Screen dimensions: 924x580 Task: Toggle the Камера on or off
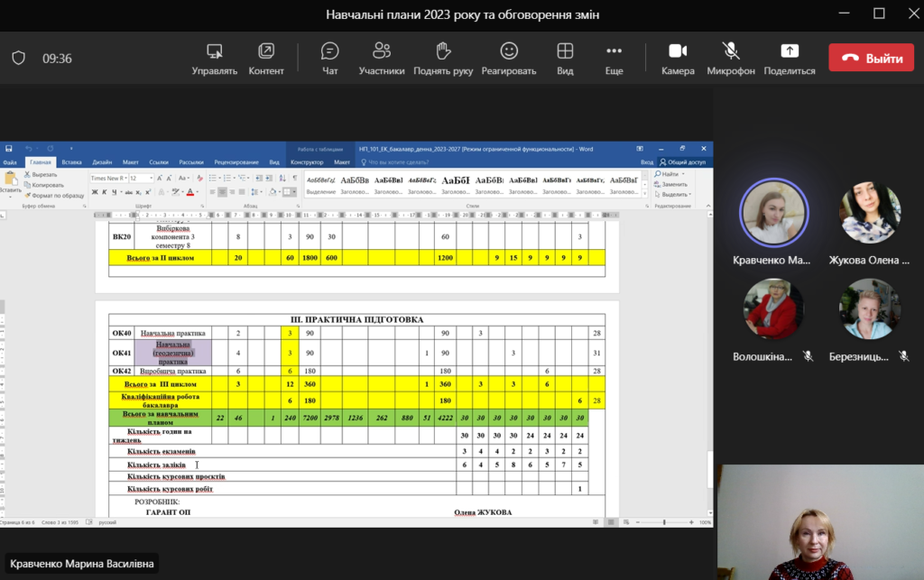tap(678, 59)
